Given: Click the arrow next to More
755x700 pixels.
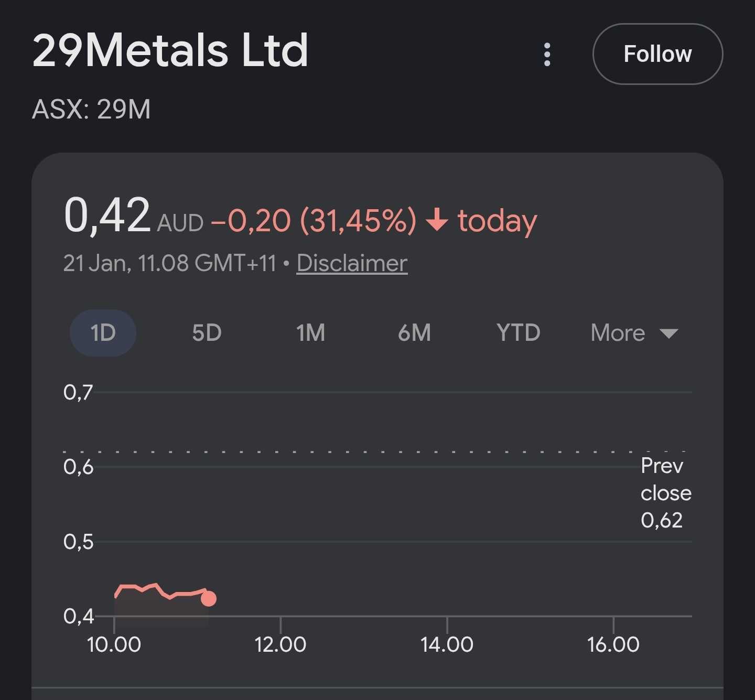Looking at the screenshot, I should coord(669,333).
